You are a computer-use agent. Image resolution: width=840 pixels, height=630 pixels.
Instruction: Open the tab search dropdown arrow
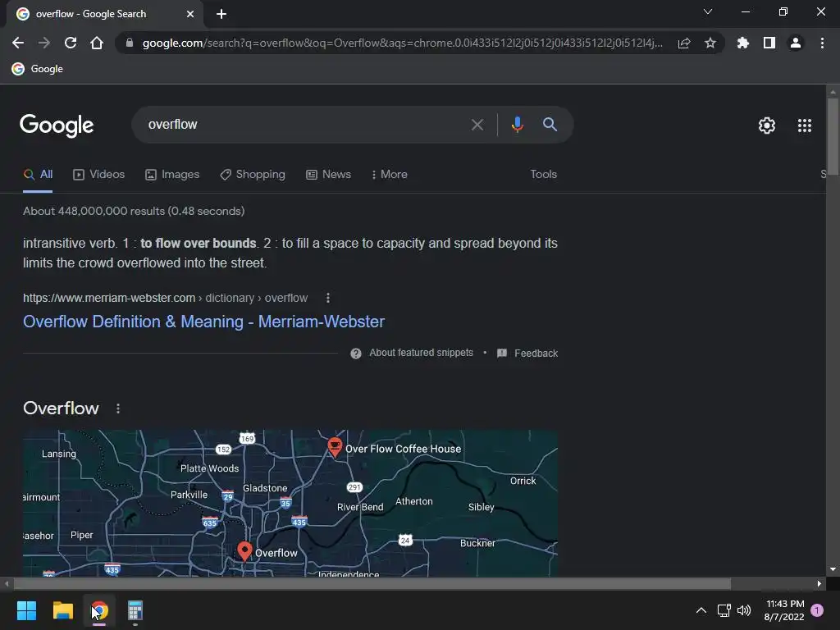pos(708,11)
